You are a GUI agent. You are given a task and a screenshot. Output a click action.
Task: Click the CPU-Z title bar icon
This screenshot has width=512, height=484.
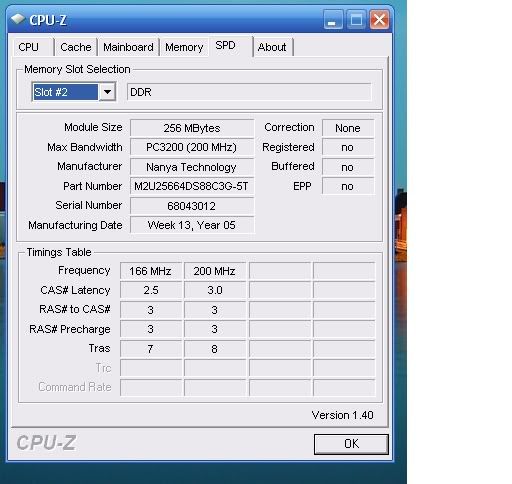(17, 19)
